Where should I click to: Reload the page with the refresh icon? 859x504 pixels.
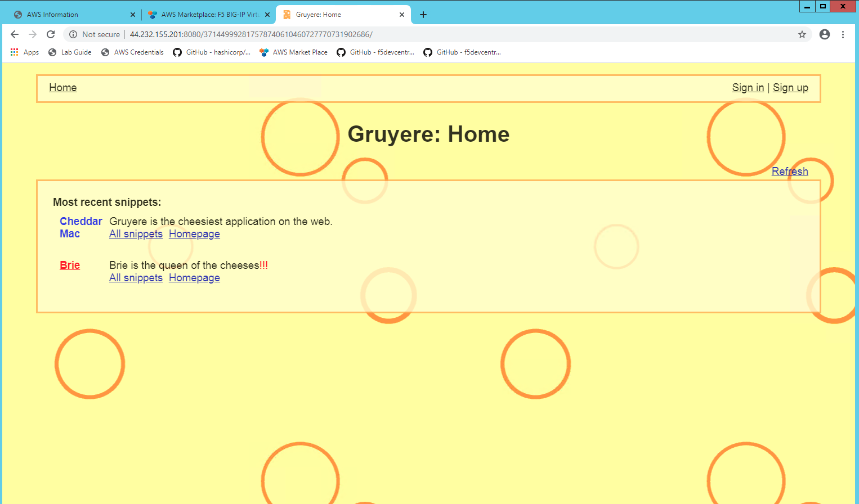[51, 34]
